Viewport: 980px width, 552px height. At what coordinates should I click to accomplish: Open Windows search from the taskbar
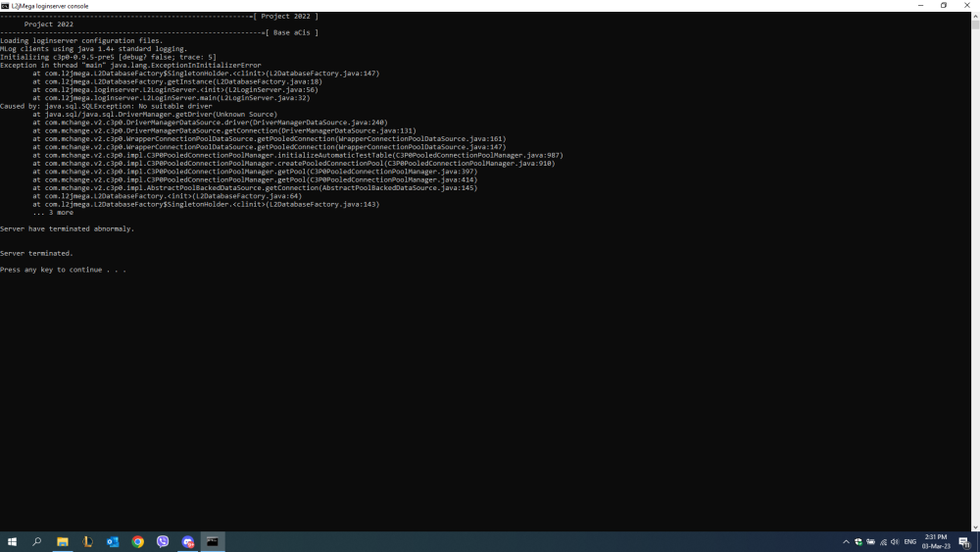click(37, 541)
